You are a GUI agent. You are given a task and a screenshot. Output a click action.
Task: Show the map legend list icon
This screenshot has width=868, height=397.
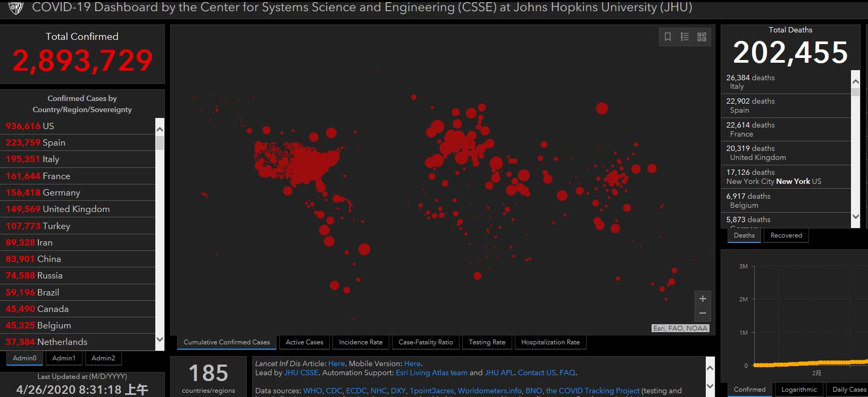pos(685,37)
